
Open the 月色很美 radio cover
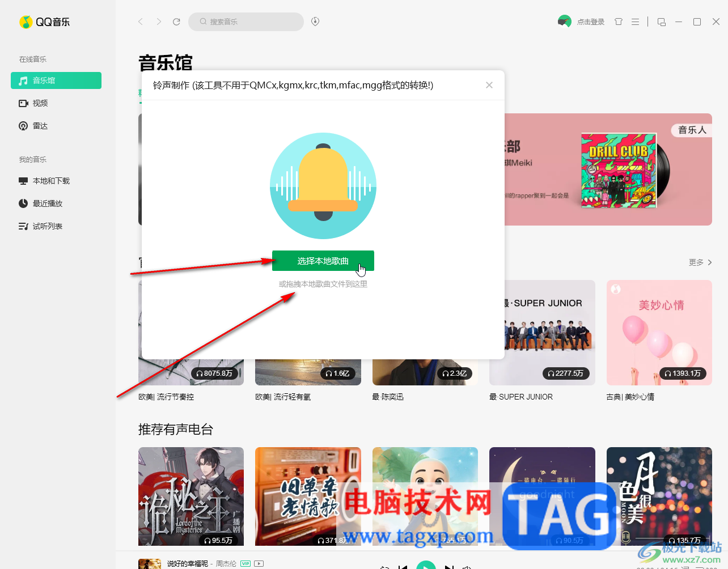[x=659, y=496]
